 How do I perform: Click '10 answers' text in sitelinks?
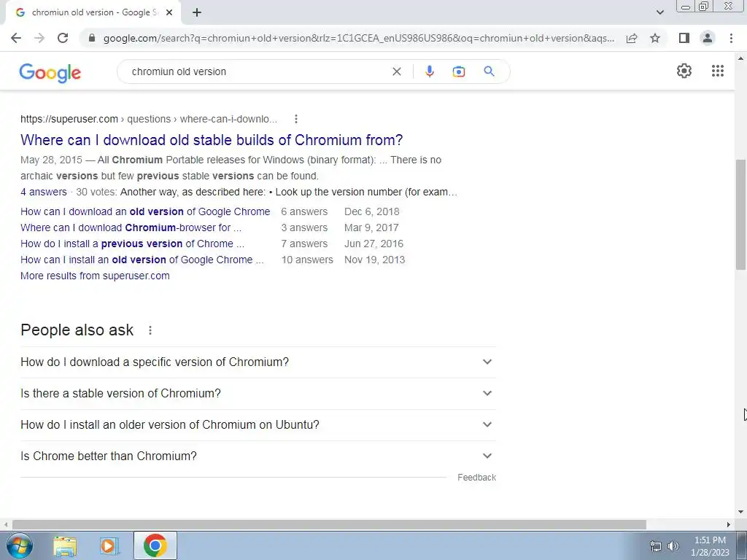(307, 260)
